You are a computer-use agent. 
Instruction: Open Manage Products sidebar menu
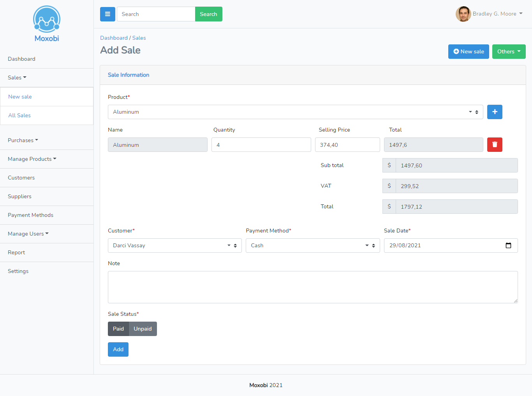point(32,159)
